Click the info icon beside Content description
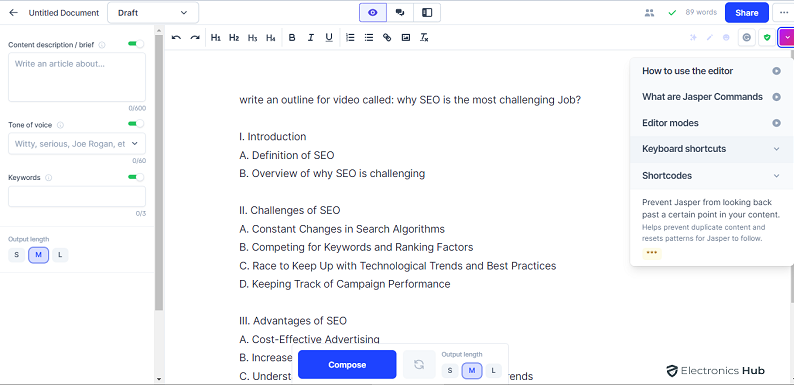794x385 pixels. pyautogui.click(x=102, y=45)
